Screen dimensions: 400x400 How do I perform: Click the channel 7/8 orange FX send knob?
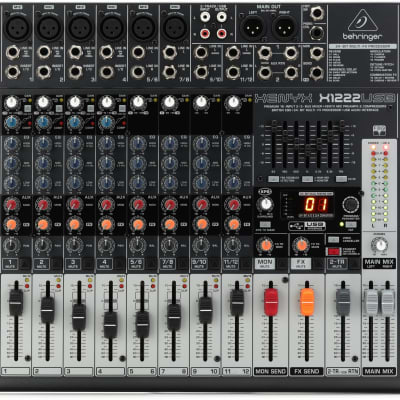pos(169,224)
